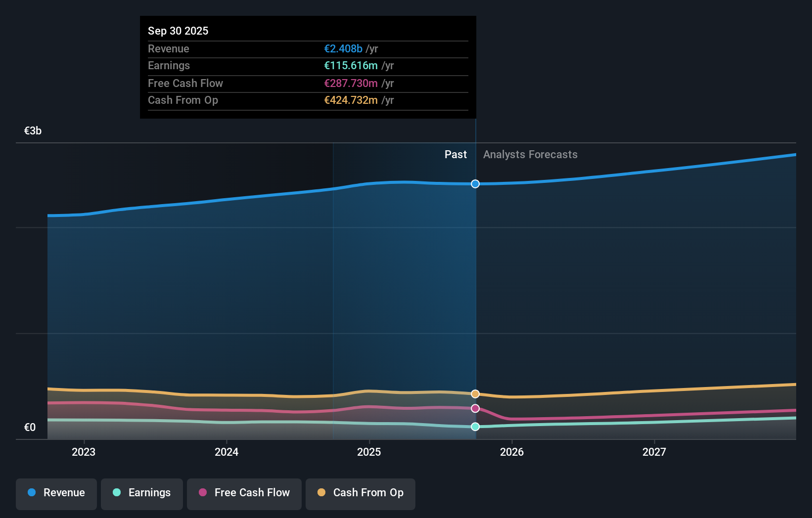Image resolution: width=812 pixels, height=518 pixels.
Task: Click the blue Revenue legend dot
Action: pos(31,493)
